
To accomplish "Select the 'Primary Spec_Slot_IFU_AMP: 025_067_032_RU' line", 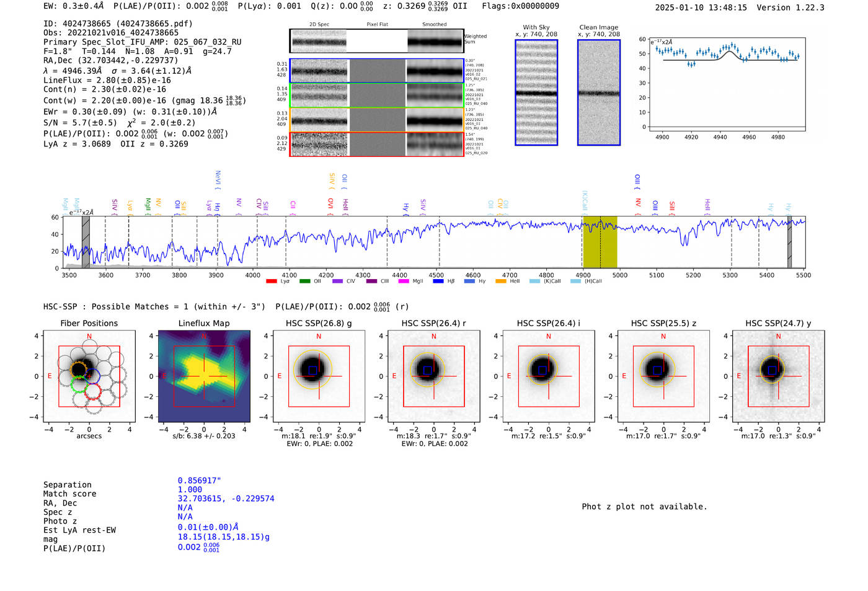I will coord(143,42).
